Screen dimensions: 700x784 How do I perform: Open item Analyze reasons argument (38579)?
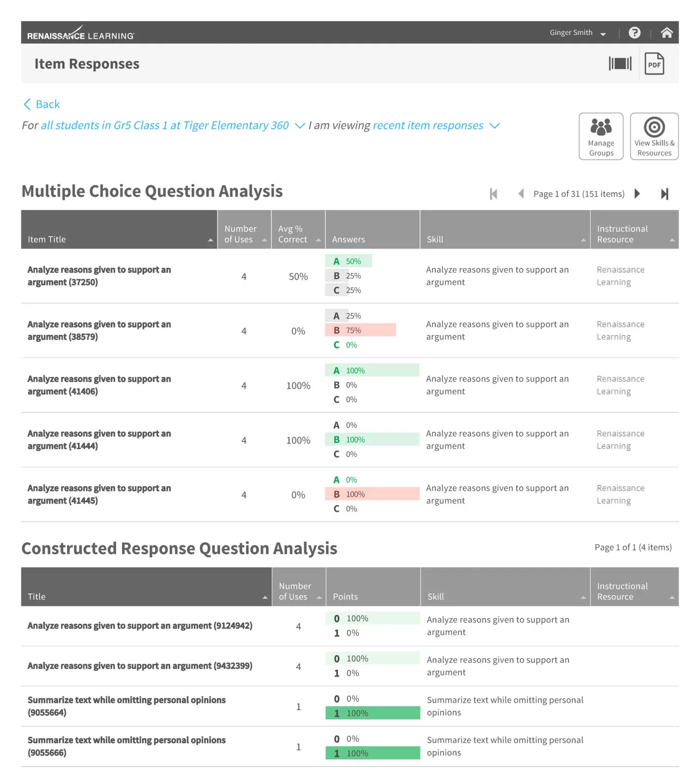99,331
